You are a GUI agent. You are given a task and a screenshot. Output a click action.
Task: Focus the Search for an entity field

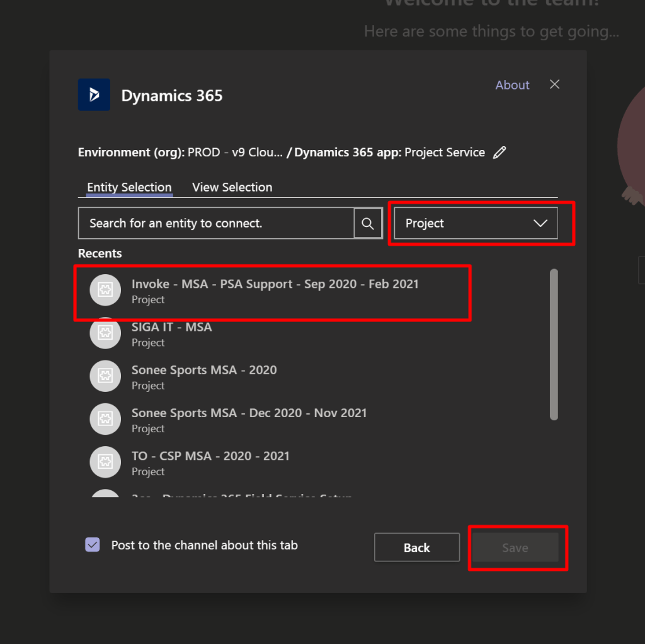215,224
